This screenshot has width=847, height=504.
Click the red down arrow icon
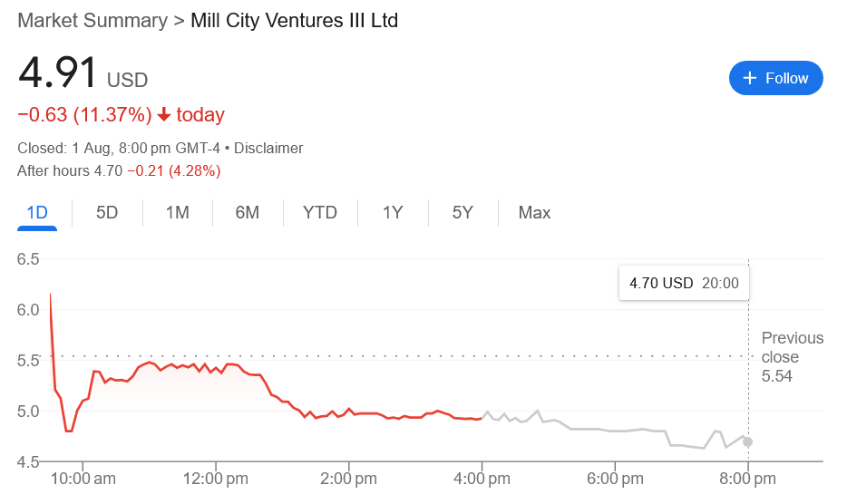coord(164,115)
